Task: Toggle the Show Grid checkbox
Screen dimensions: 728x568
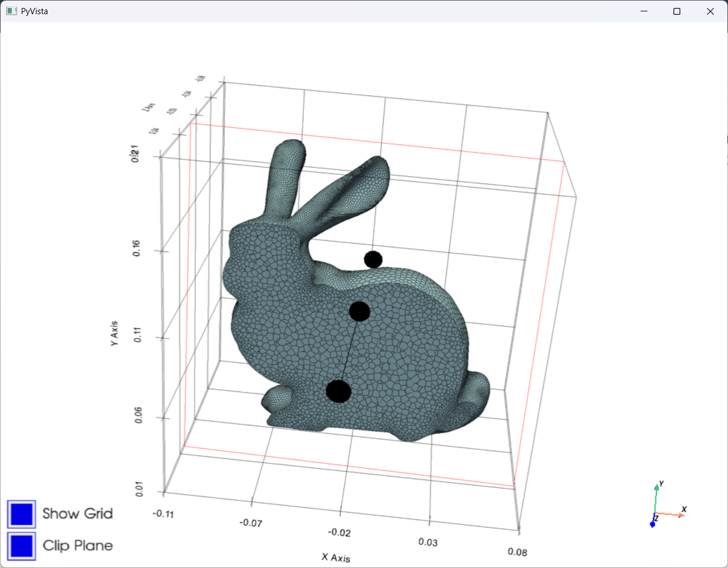Action: [x=22, y=514]
